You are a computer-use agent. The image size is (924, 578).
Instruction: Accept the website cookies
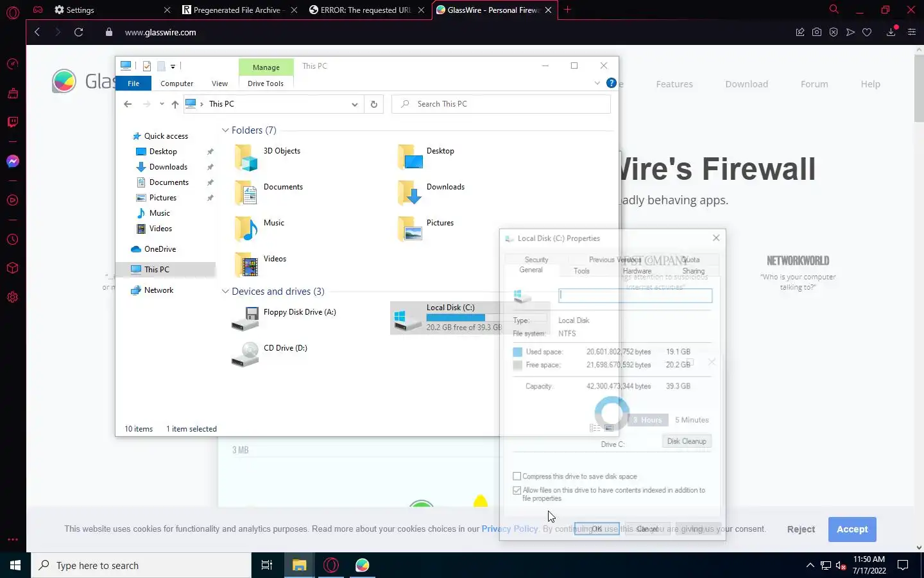point(852,529)
